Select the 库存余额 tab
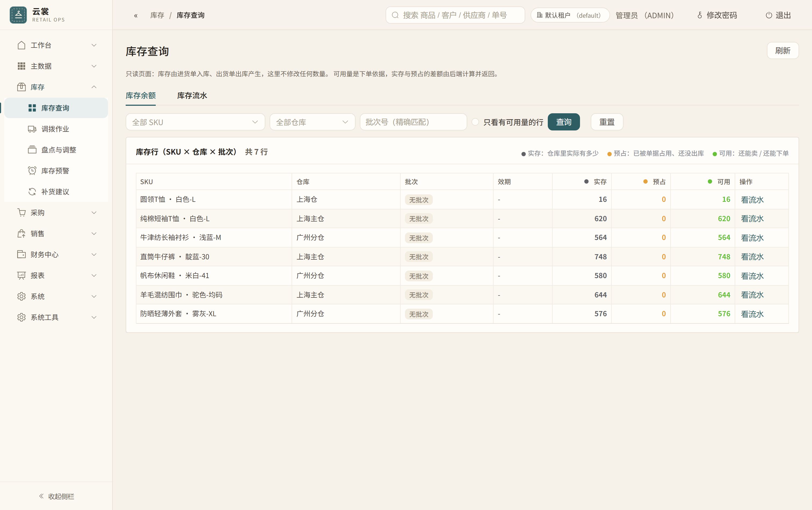Screen dimensions: 812x510 pyautogui.click(x=141, y=96)
